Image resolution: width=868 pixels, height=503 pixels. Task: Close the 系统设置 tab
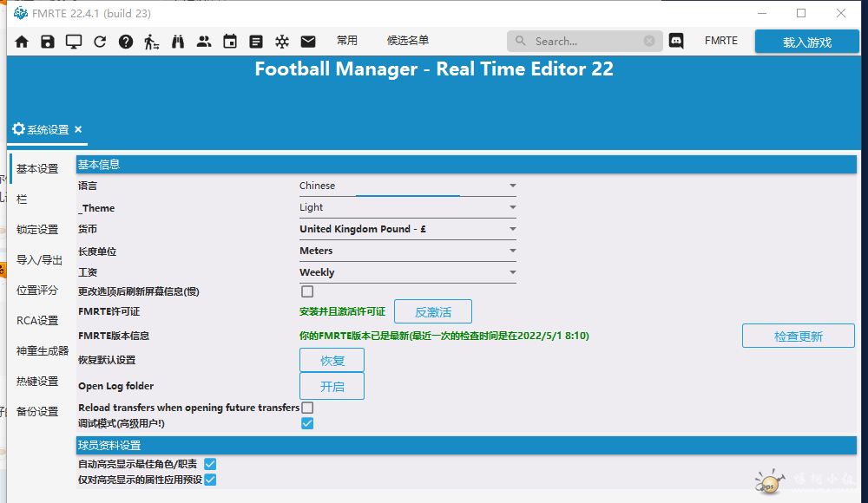tap(78, 129)
